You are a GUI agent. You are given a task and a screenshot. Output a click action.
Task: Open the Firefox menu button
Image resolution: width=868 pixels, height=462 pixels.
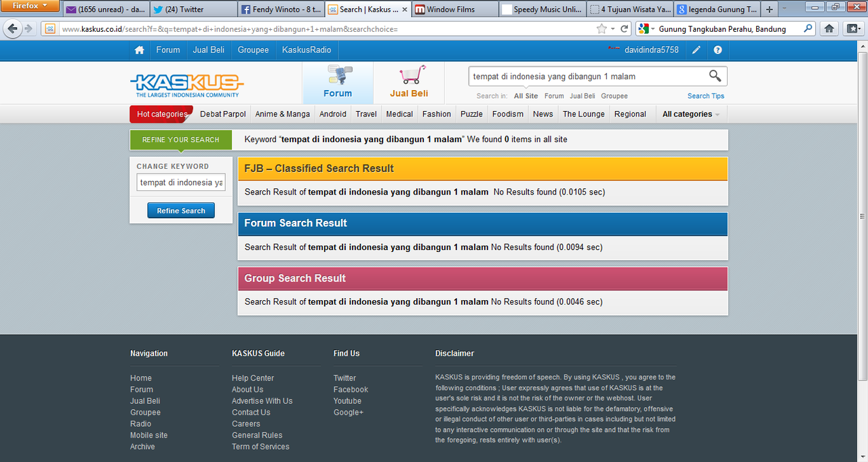pyautogui.click(x=31, y=6)
